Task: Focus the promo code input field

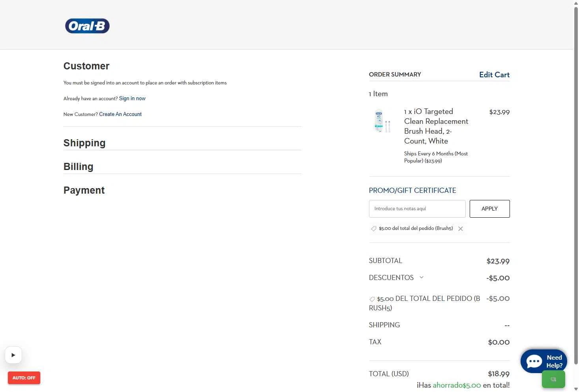Action: 417,209
